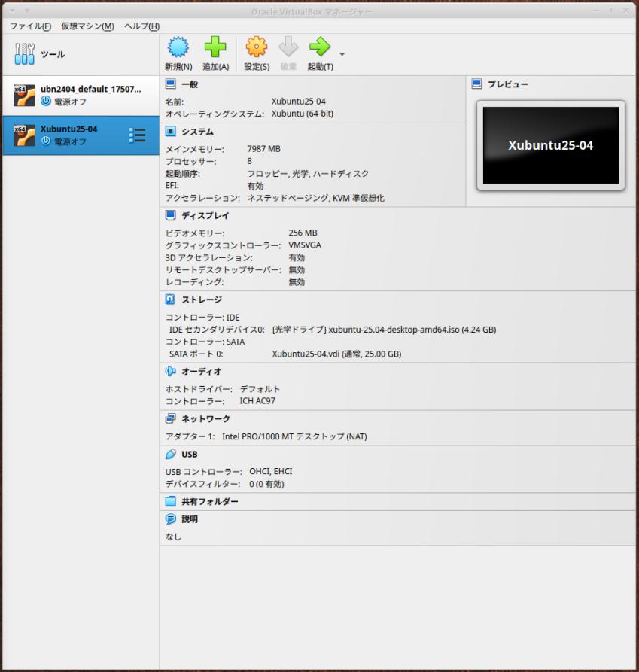The image size is (639, 672).
Task: Click the 0 (0 有効) device filter value
Action: 266,484
